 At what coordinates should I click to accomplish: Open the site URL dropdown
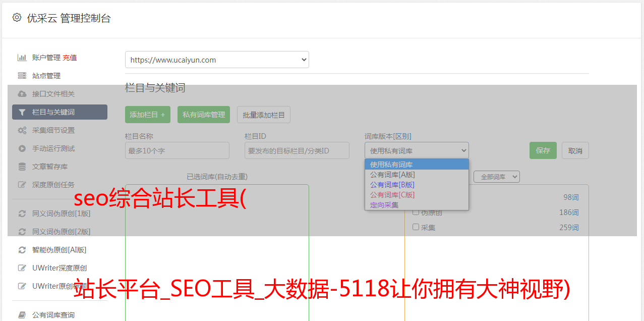click(x=217, y=60)
